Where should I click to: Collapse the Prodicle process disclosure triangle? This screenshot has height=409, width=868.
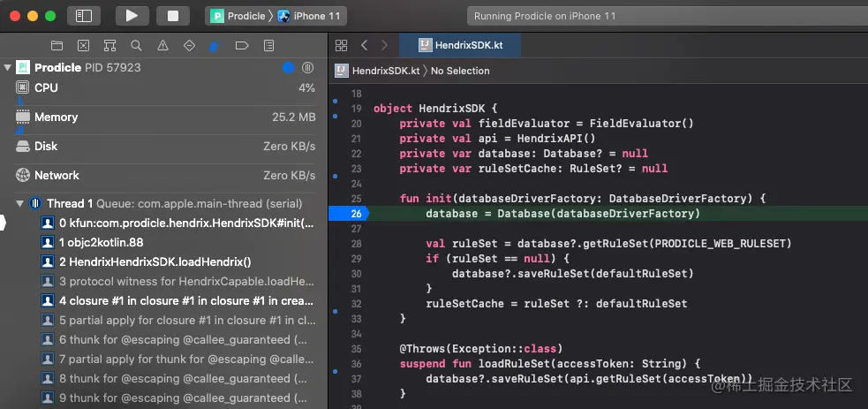point(7,67)
